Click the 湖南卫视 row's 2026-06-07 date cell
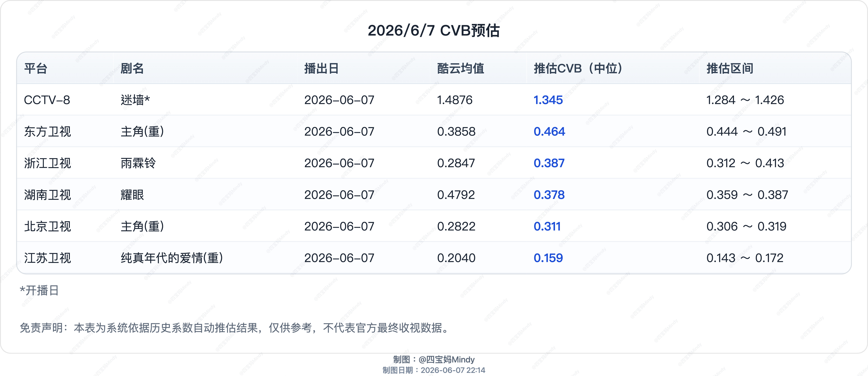868x376 pixels. click(339, 195)
